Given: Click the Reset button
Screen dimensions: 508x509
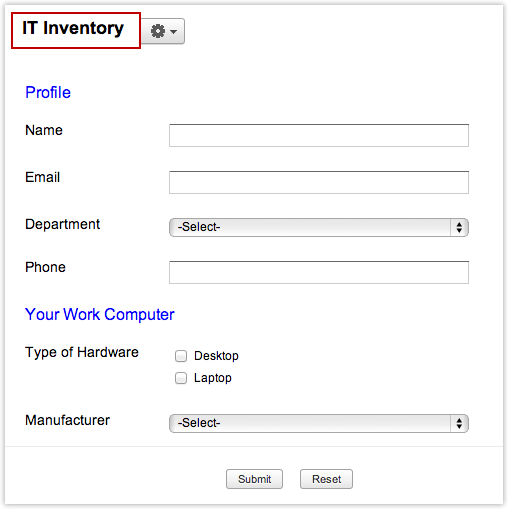Looking at the screenshot, I should pos(326,479).
